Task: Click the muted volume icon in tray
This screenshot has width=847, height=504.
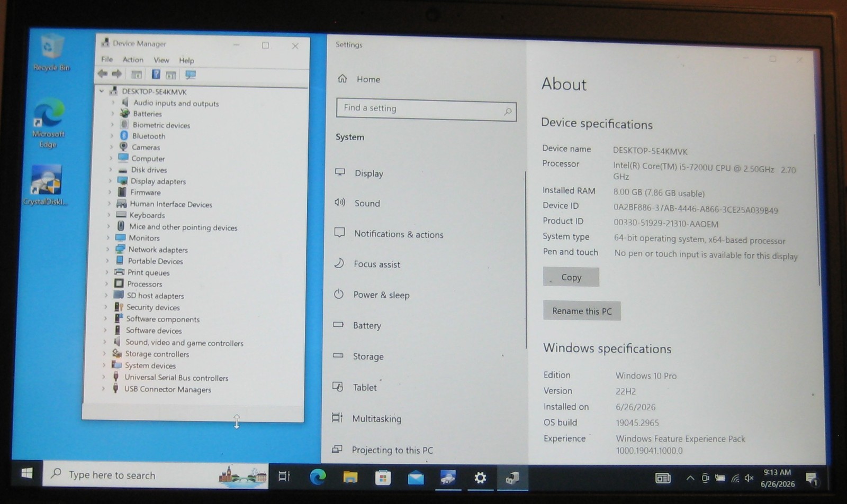Action: point(749,478)
